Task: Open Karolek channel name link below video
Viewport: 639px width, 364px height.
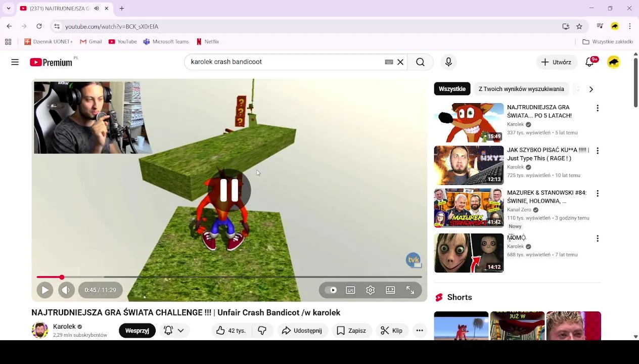Action: click(x=64, y=327)
